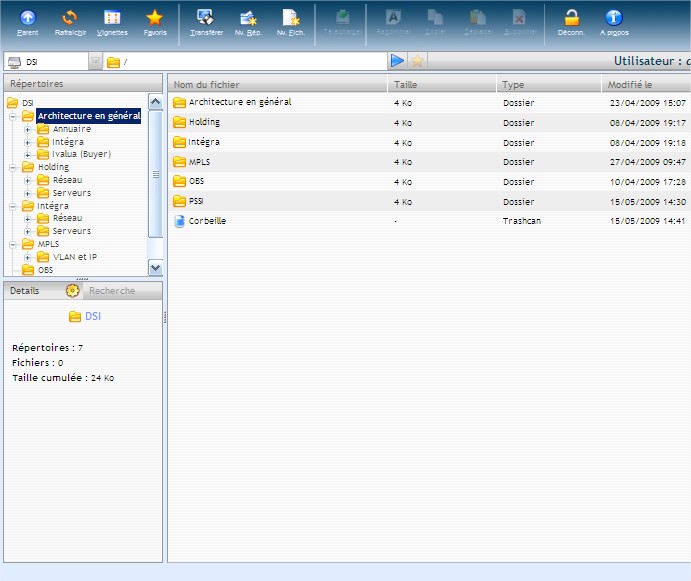Refresh the listing with Rafraîchir icon
The height and width of the screenshot is (581, 691).
(x=69, y=18)
